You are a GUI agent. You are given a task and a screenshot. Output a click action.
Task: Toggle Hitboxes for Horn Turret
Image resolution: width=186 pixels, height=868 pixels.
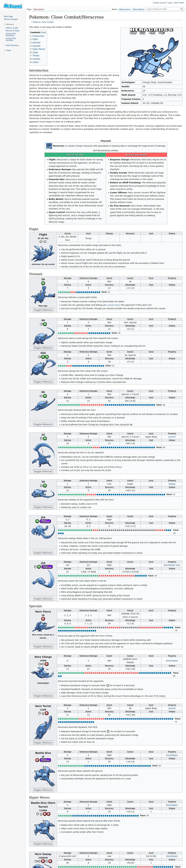pyautogui.click(x=43, y=743)
